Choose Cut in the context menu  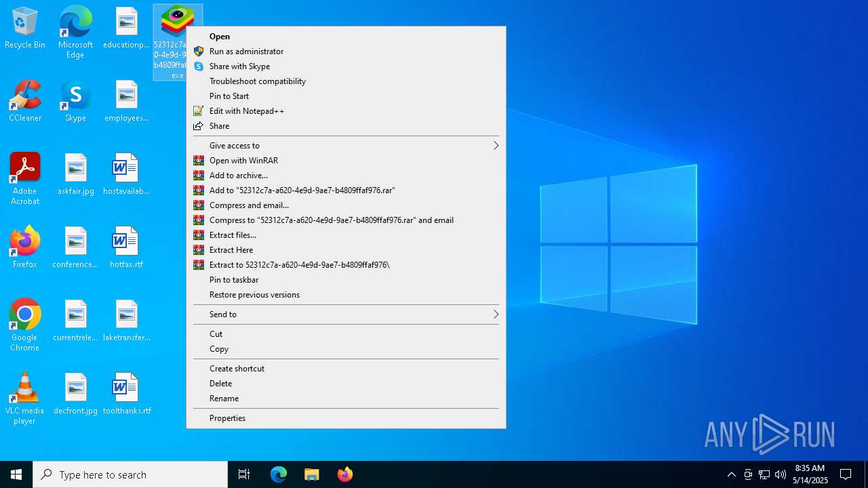click(x=346, y=334)
